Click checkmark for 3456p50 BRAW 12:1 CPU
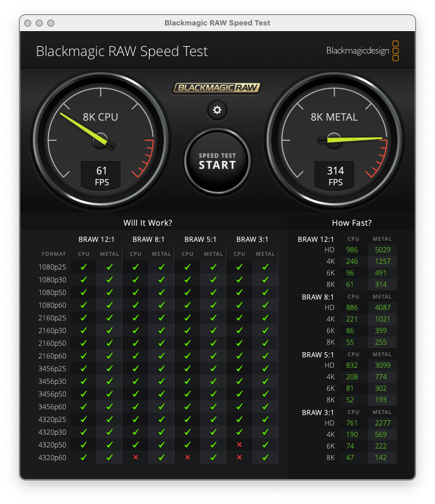The image size is (435, 504). tap(84, 394)
